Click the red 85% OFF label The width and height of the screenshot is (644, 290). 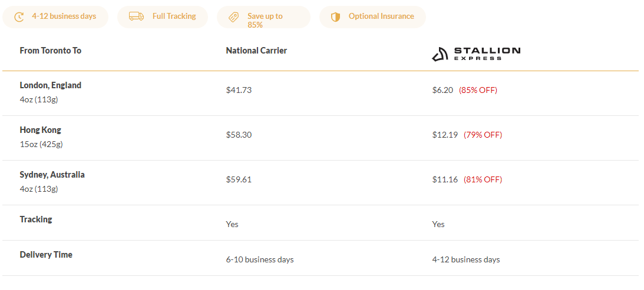(x=478, y=90)
